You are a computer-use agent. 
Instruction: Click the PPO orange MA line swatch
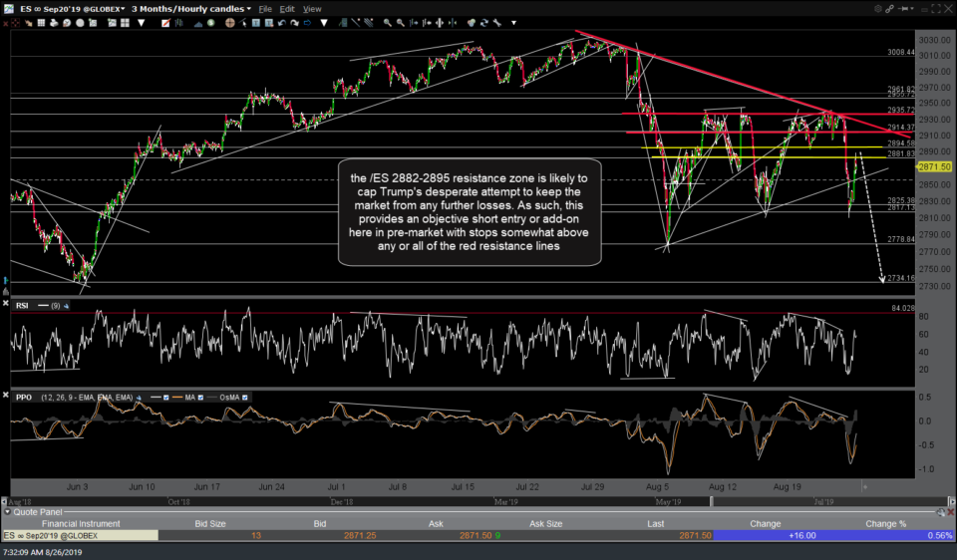coord(177,398)
